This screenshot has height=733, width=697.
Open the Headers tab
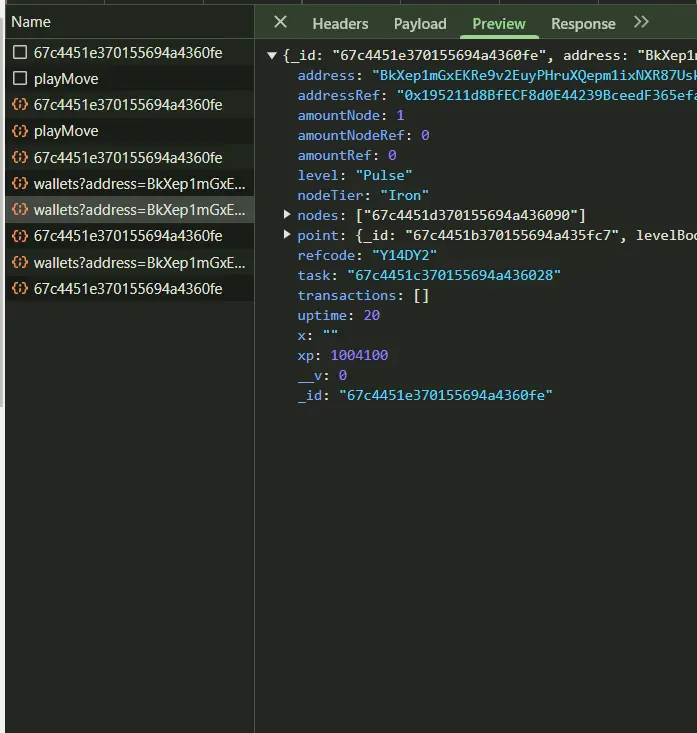(x=340, y=24)
